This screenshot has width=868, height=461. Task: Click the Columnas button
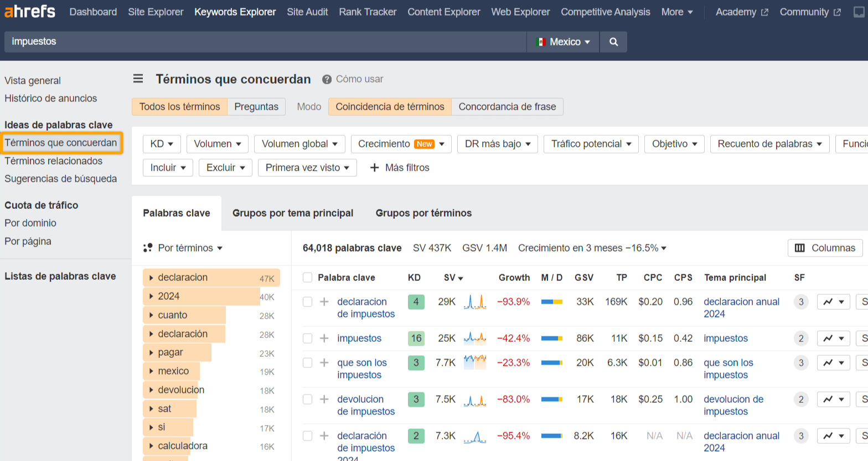click(825, 248)
